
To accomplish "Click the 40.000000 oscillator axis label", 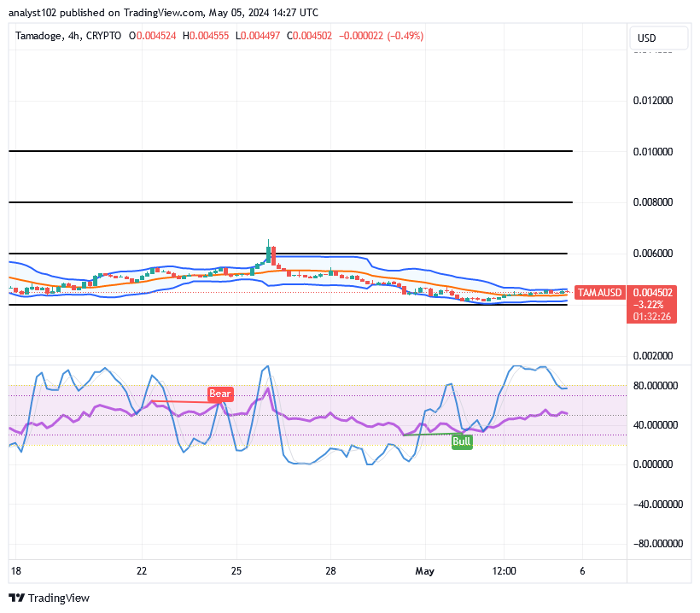I will 656,424.
